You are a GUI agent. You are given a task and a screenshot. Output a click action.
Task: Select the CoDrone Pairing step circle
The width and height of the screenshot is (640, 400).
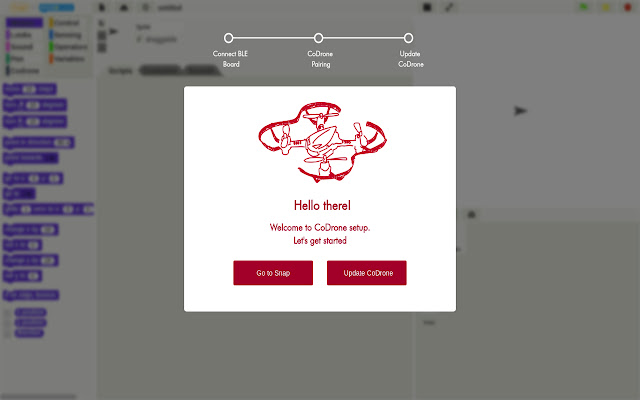(318, 38)
